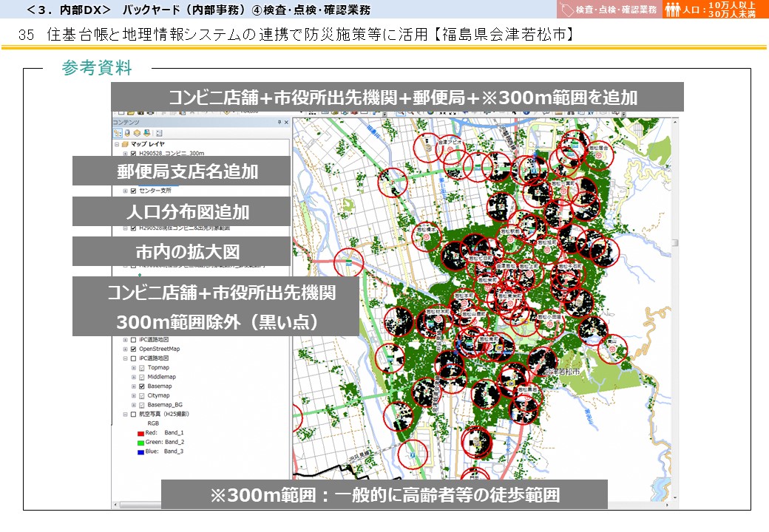Screen dimensions: 769x532
Task: Toggle the Middlemap sublayer checkbox
Action: click(142, 377)
